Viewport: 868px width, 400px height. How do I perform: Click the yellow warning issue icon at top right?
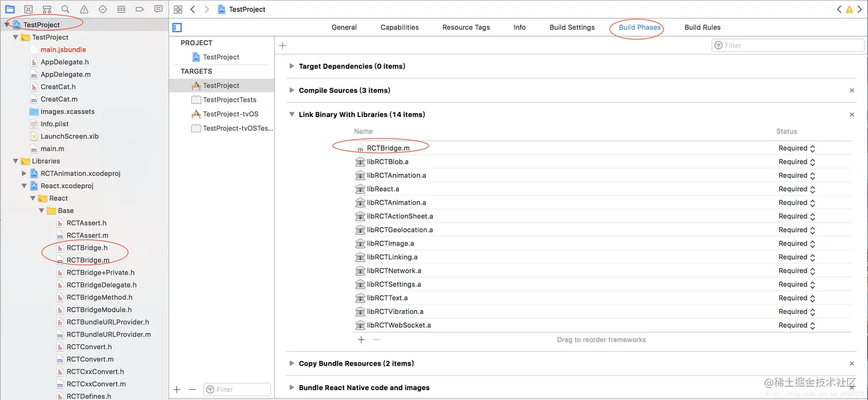(x=850, y=9)
